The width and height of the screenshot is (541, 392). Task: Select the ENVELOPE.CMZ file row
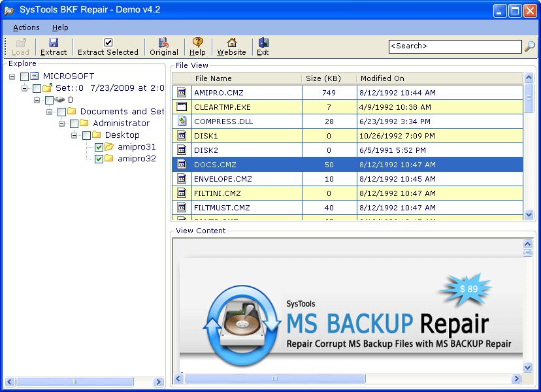(348, 179)
